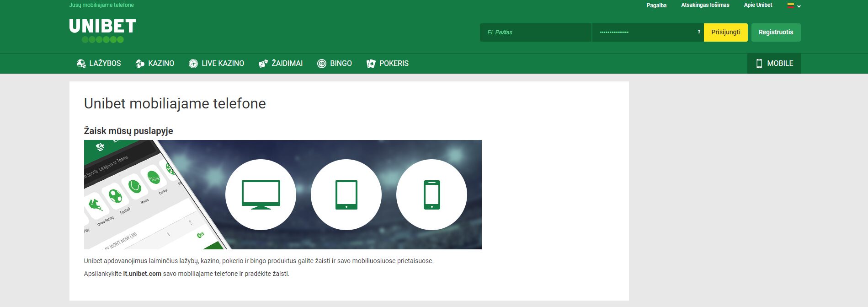
Task: Click the cherry icon beside Kazino
Action: 140,64
